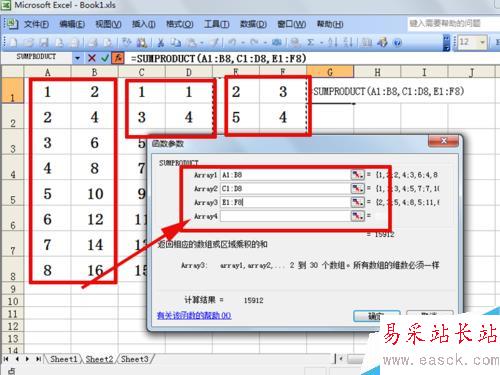Viewport: 500px width, 375px height.
Task: Click the Array3 input field
Action: pos(285,202)
